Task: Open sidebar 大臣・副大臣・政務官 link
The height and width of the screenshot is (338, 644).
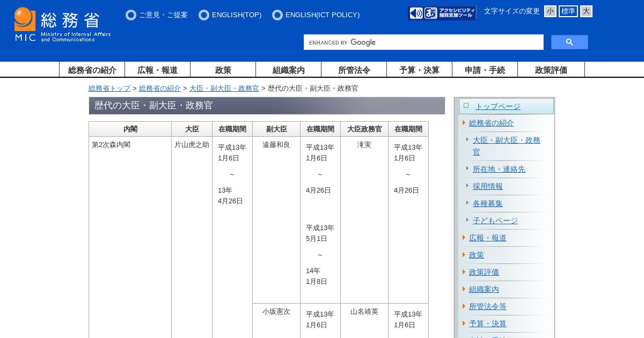Action: point(507,146)
